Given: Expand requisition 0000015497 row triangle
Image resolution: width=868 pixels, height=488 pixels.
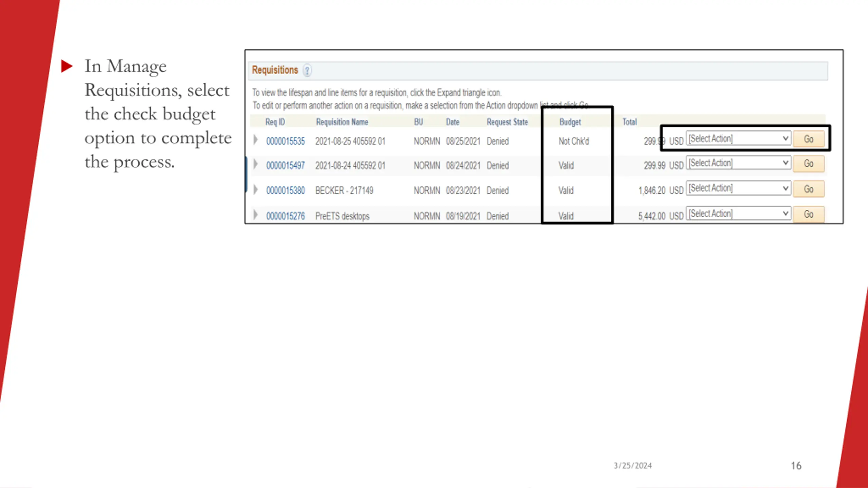Looking at the screenshot, I should (x=256, y=164).
